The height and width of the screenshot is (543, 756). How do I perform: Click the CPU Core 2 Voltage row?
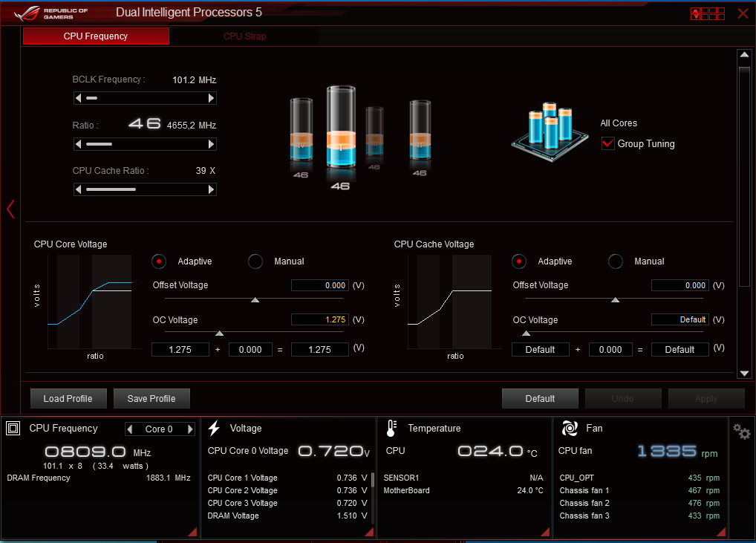pos(287,490)
